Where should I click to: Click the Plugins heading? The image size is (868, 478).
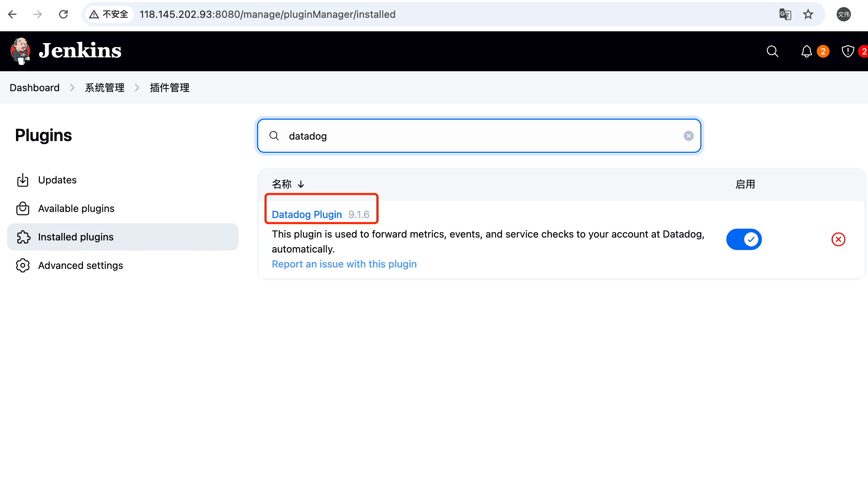click(43, 135)
